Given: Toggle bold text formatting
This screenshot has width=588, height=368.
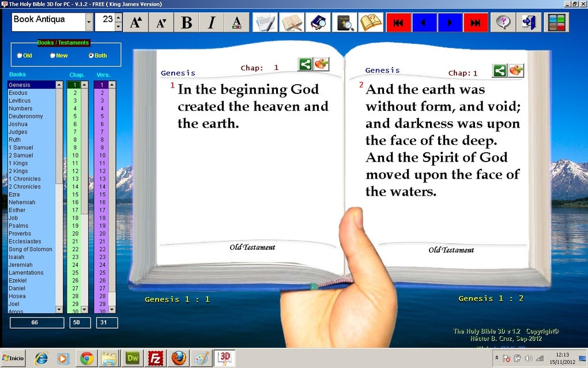Looking at the screenshot, I should click(186, 22).
